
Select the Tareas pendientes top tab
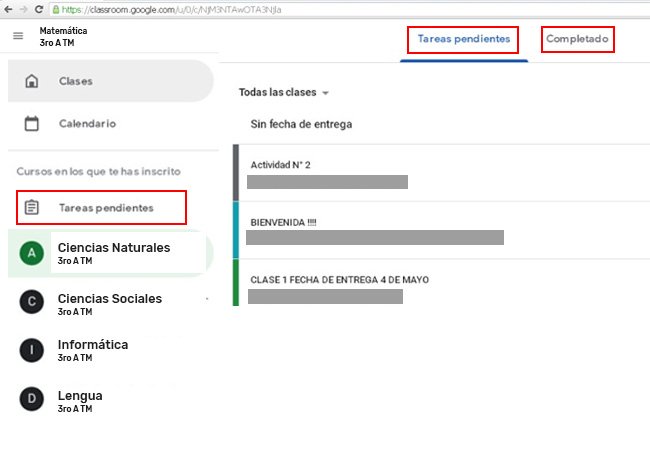click(463, 40)
